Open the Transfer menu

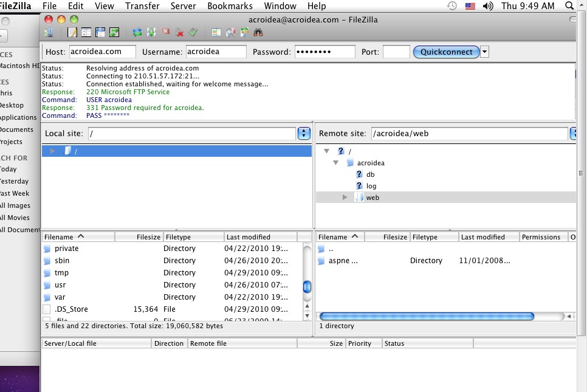[x=142, y=6]
